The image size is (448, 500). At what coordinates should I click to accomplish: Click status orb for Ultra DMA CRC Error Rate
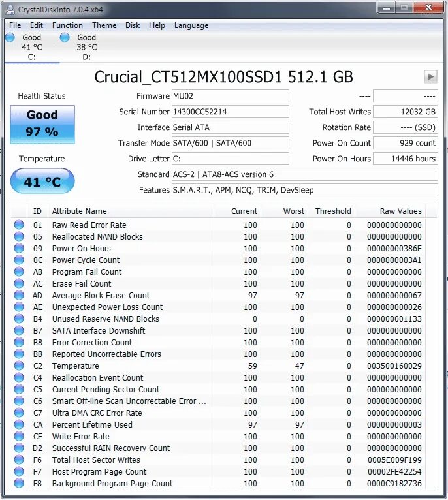pos(19,413)
